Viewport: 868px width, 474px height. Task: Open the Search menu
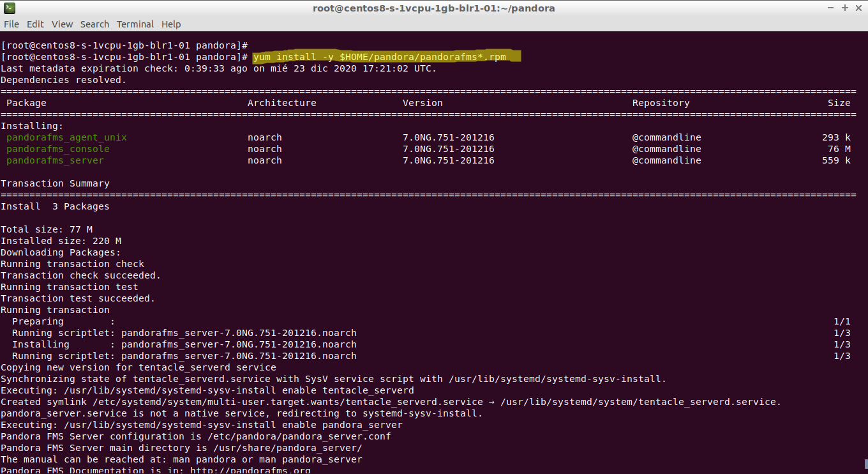[94, 24]
